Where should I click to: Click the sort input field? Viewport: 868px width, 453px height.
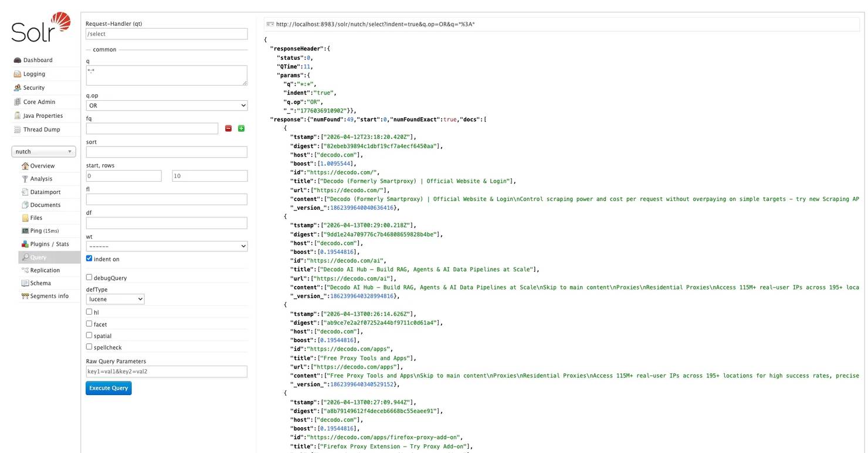pos(167,152)
